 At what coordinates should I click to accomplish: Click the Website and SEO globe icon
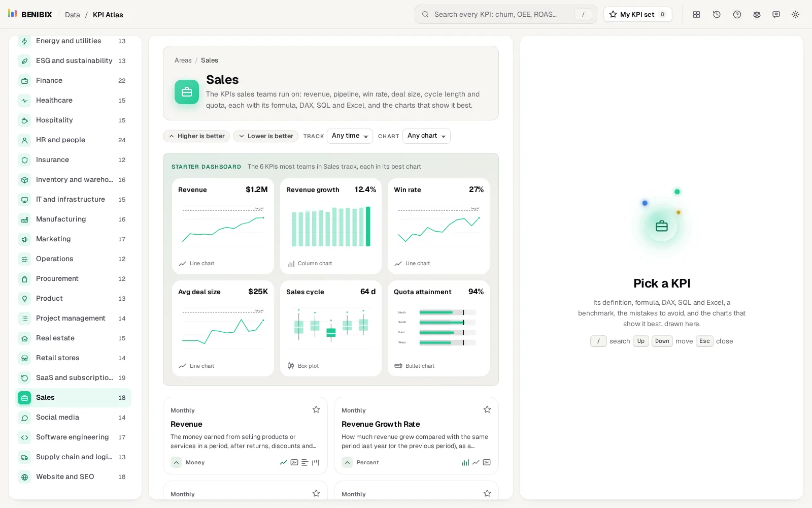tap(24, 477)
